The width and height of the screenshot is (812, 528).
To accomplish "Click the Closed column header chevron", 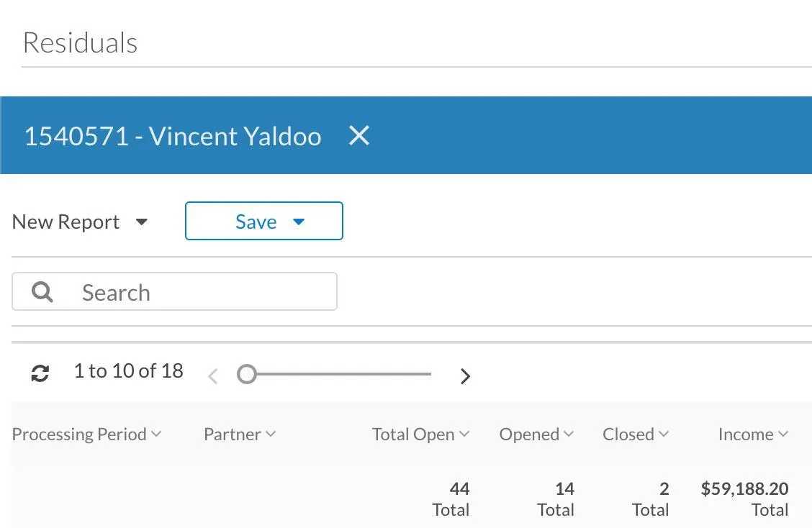I will click(x=664, y=434).
